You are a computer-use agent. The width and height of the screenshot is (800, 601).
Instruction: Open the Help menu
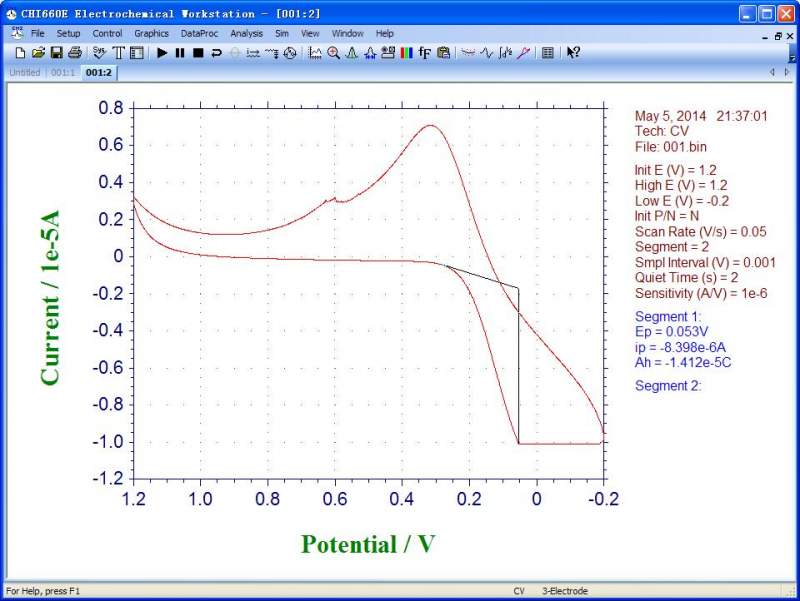coord(385,34)
